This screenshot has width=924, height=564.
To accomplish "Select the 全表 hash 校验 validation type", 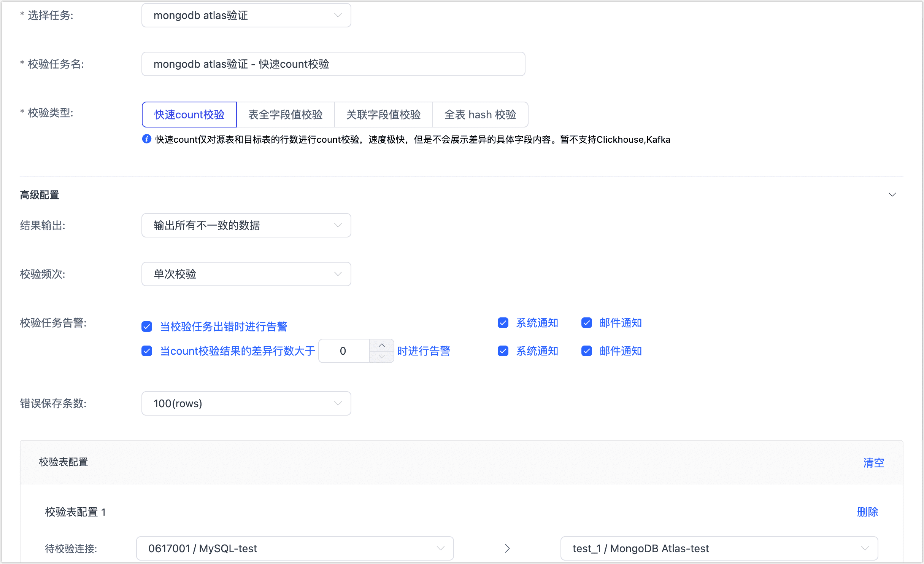I will click(480, 114).
